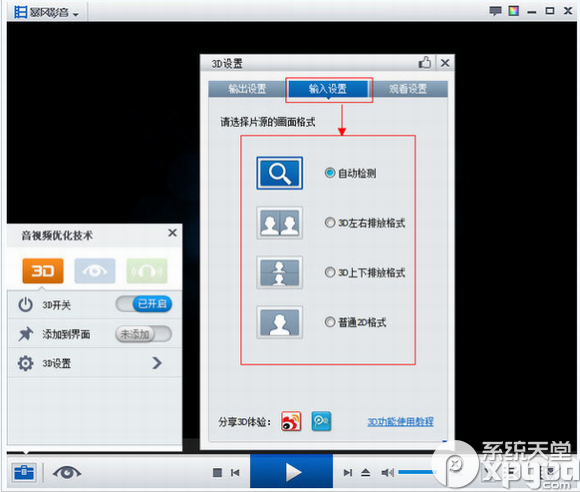The image size is (580, 492).
Task: Open the 暴风影音 main menu dropdown
Action: coord(47,12)
